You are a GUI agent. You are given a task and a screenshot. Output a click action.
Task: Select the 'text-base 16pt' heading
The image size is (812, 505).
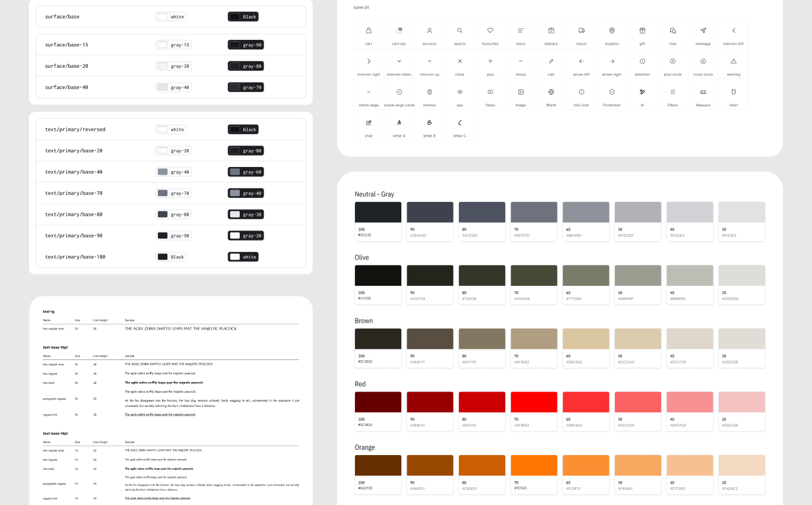pos(55,347)
